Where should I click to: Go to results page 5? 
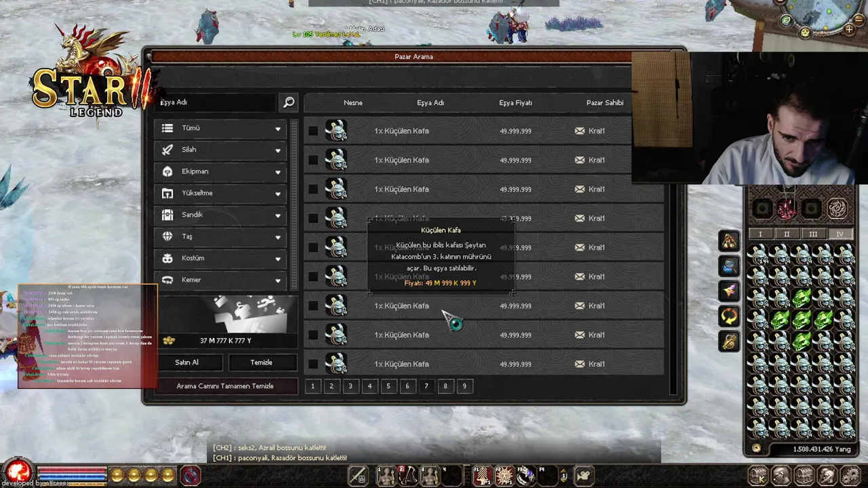(x=389, y=386)
